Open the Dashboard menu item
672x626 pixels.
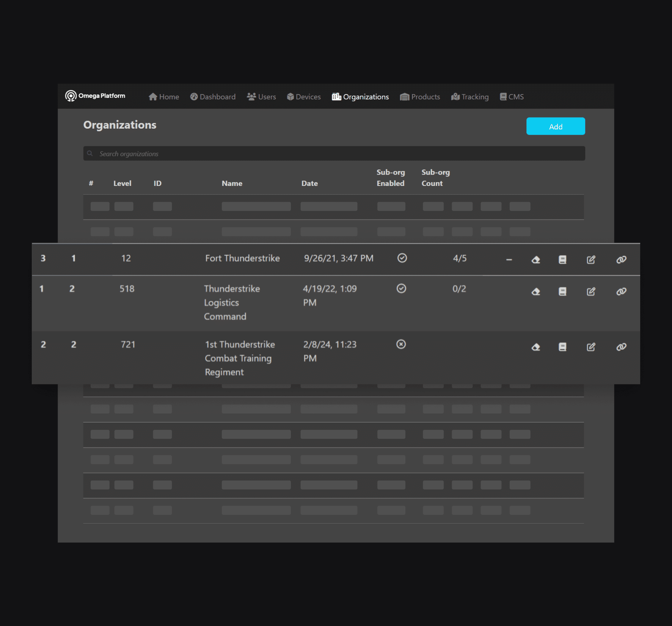point(213,97)
